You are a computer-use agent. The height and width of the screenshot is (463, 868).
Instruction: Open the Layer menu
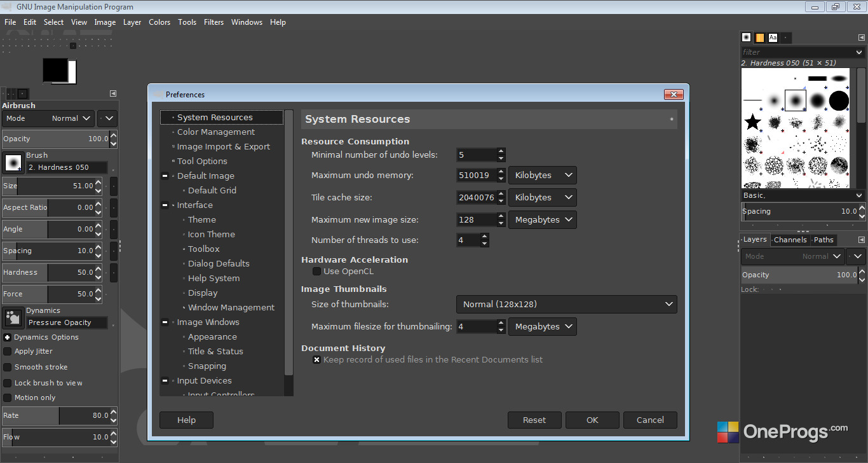pos(132,22)
